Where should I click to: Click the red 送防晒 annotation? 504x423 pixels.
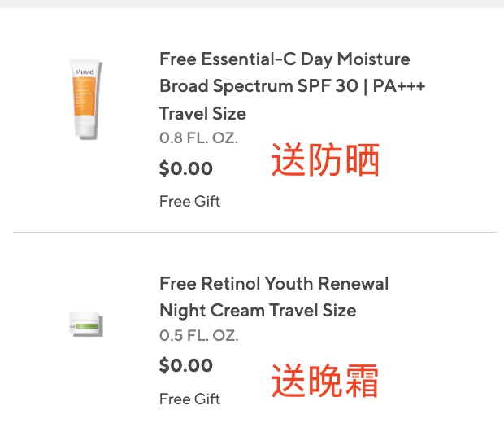[325, 160]
